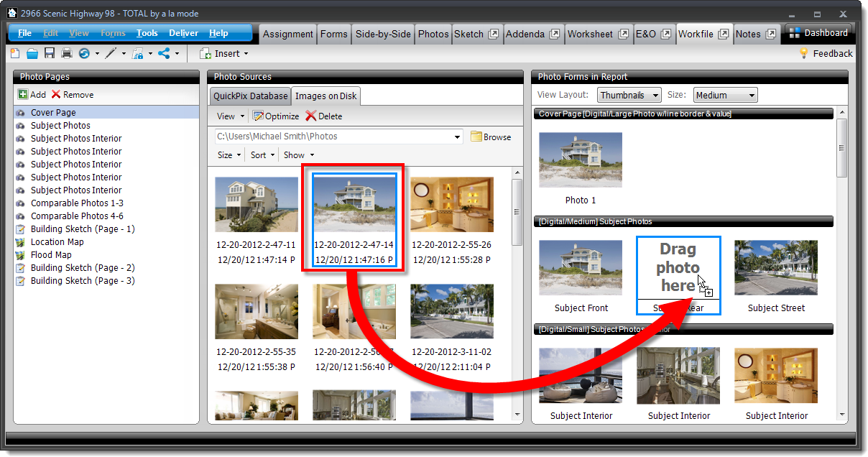
Task: Click the Open folder toolbar icon
Action: tap(32, 53)
